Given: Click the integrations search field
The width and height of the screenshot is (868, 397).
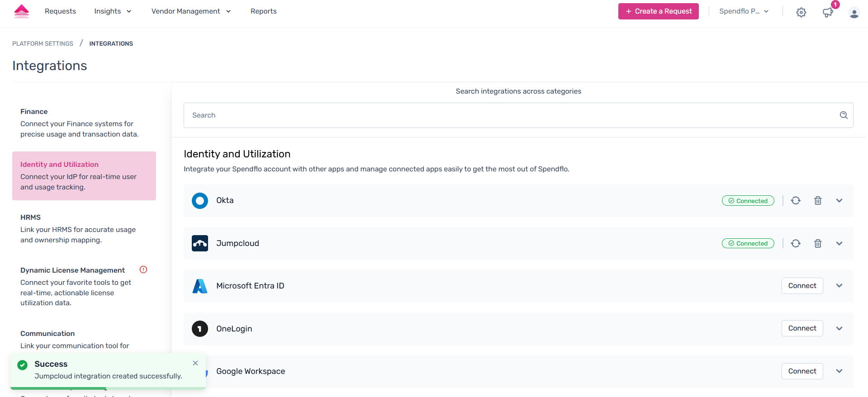Looking at the screenshot, I should click(511, 115).
